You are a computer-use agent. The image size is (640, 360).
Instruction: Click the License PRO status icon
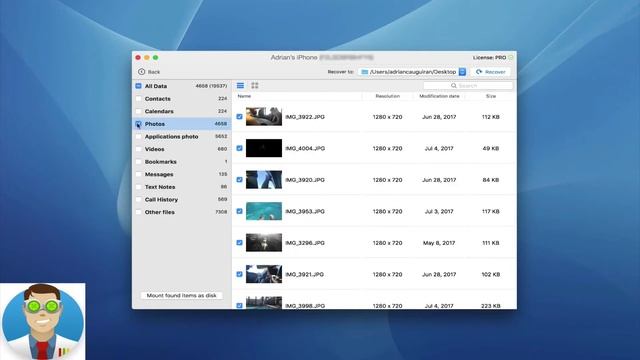coord(511,58)
